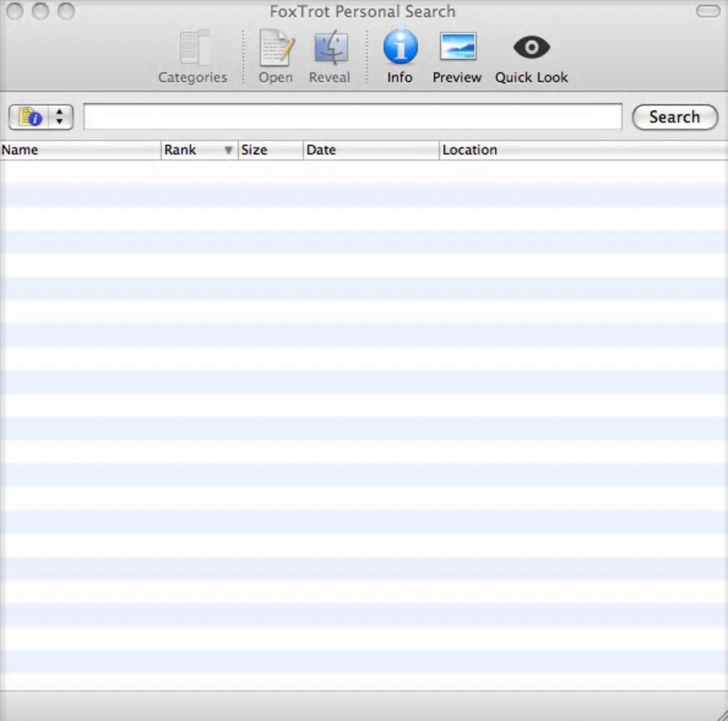
Task: Click the Open document toolbar icon
Action: 276,49
